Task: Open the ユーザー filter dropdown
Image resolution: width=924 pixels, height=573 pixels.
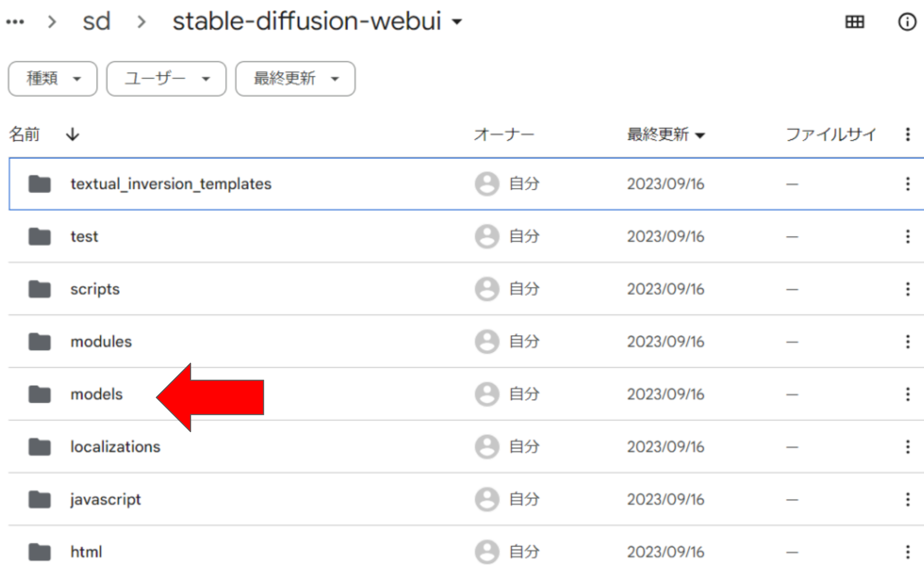Action: 165,79
